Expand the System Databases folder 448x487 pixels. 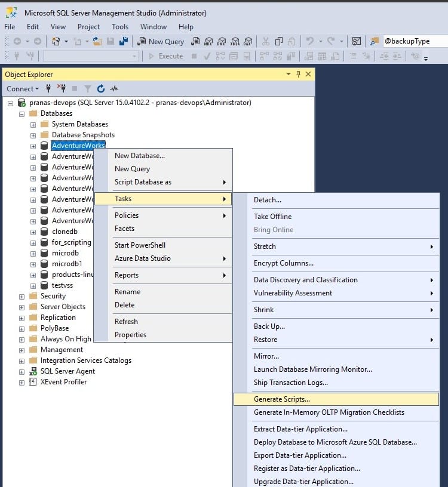(x=33, y=125)
